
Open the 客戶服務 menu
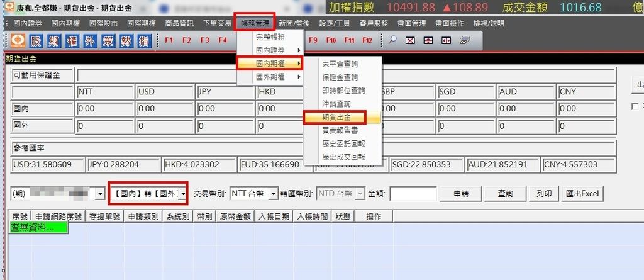[373, 23]
